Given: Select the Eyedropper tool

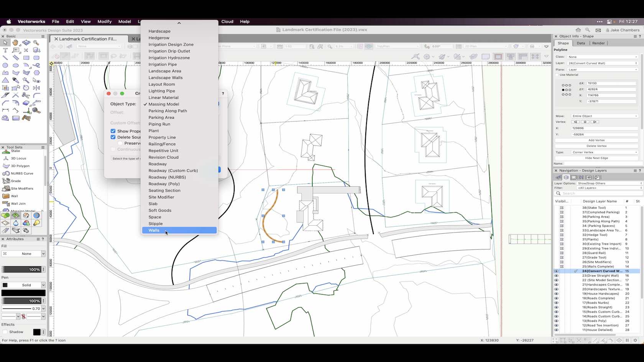Looking at the screenshot, I should [x=16, y=80].
